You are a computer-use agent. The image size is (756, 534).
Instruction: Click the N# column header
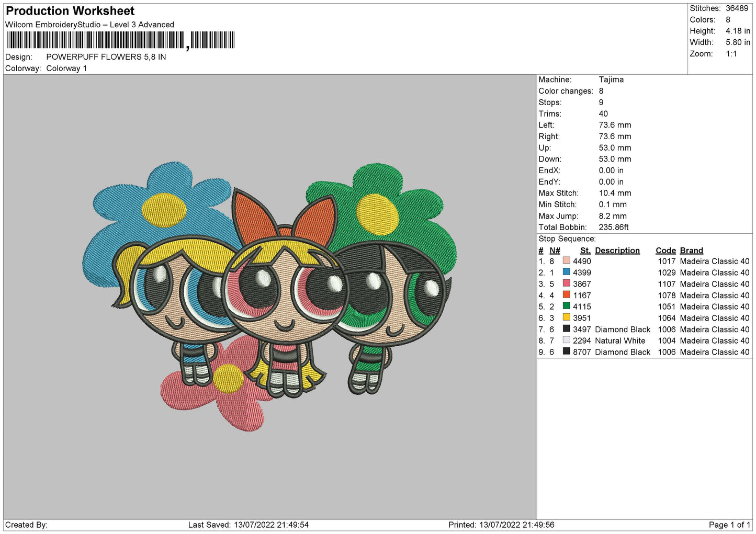(x=555, y=251)
